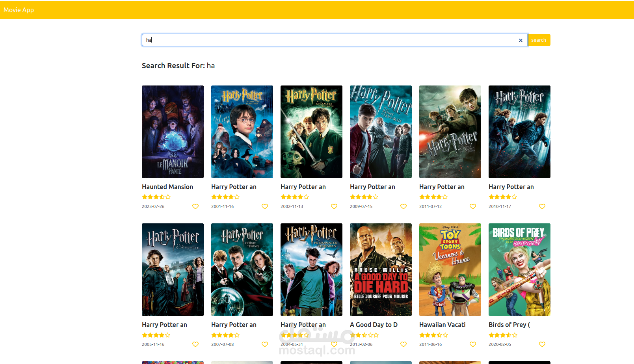Image resolution: width=634 pixels, height=364 pixels.
Task: Click the heart beside date 2005-11-16
Action: pyautogui.click(x=195, y=344)
